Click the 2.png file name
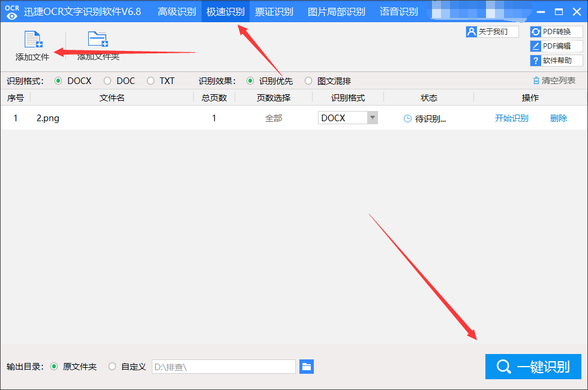Viewport: 588px width, 390px height. click(x=47, y=118)
